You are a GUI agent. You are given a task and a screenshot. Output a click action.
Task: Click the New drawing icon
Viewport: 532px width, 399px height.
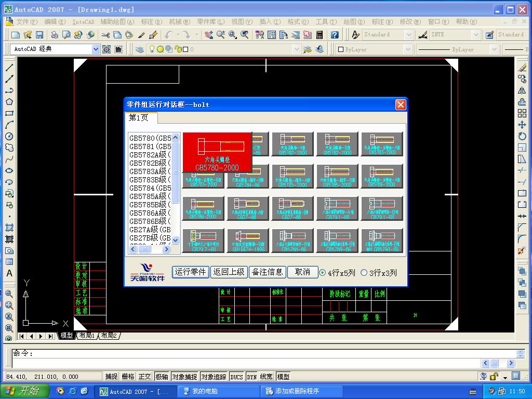point(15,35)
